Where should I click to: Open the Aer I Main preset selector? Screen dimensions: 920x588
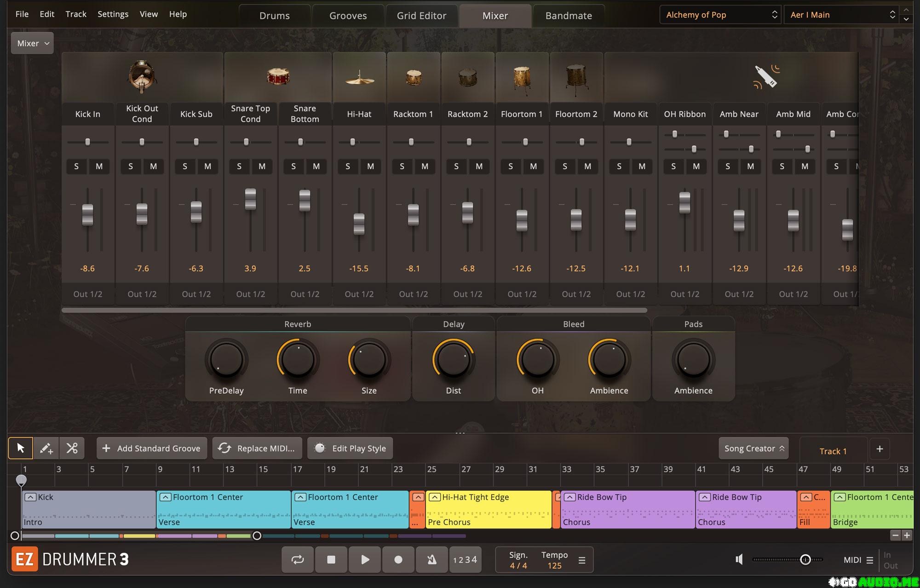pyautogui.click(x=841, y=15)
